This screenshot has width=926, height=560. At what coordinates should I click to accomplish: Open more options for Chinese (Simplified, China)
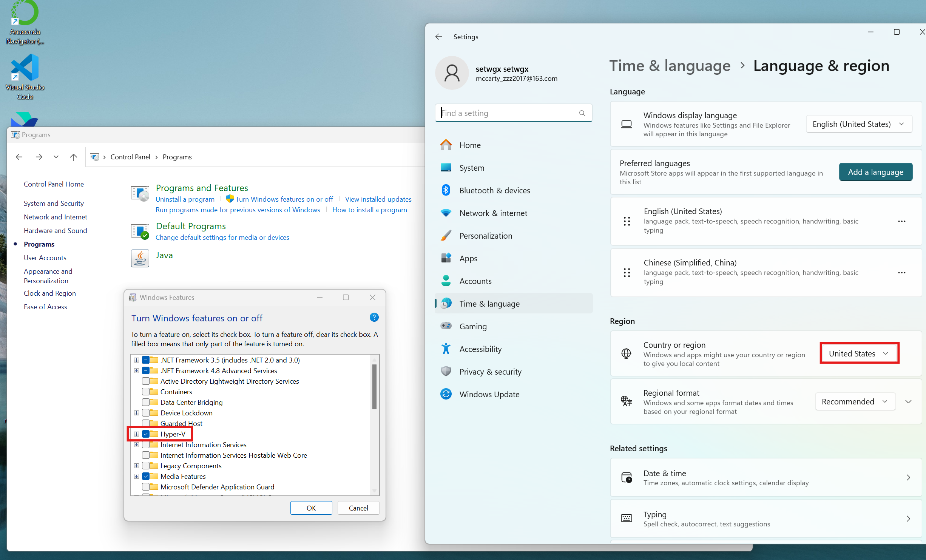click(902, 273)
